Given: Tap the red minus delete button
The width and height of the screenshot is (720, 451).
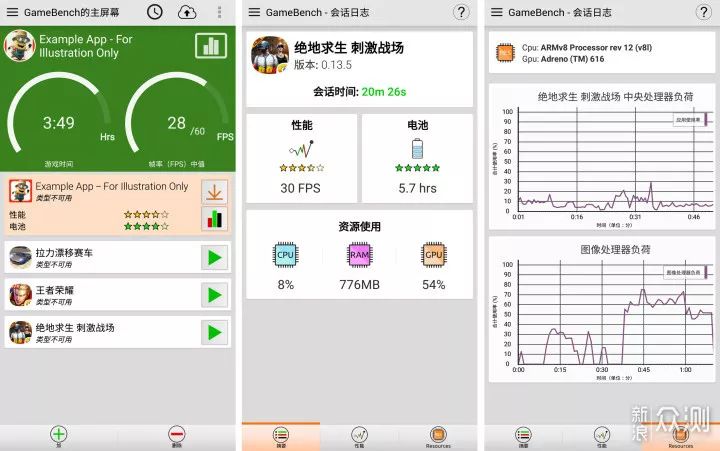Looking at the screenshot, I should [177, 434].
